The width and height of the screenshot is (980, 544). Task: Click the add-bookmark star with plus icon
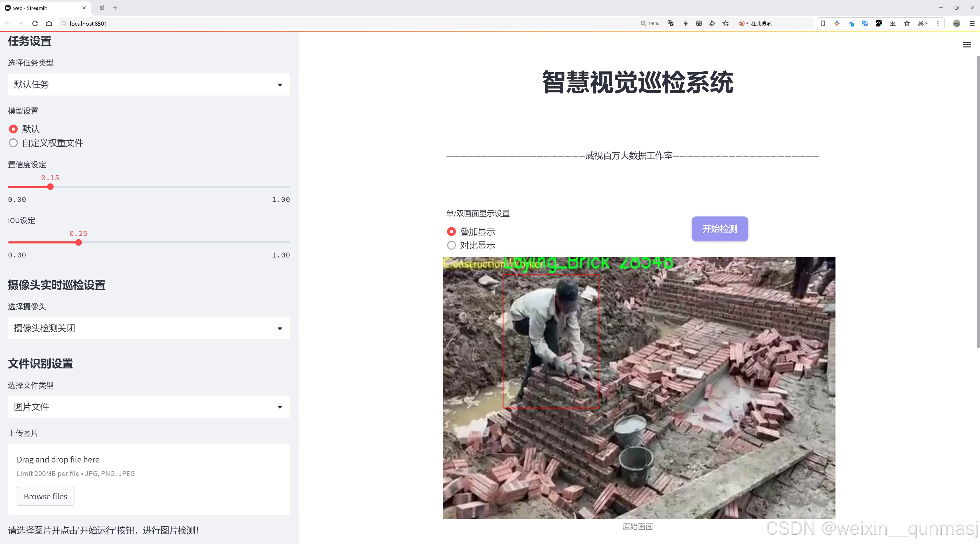point(726,24)
